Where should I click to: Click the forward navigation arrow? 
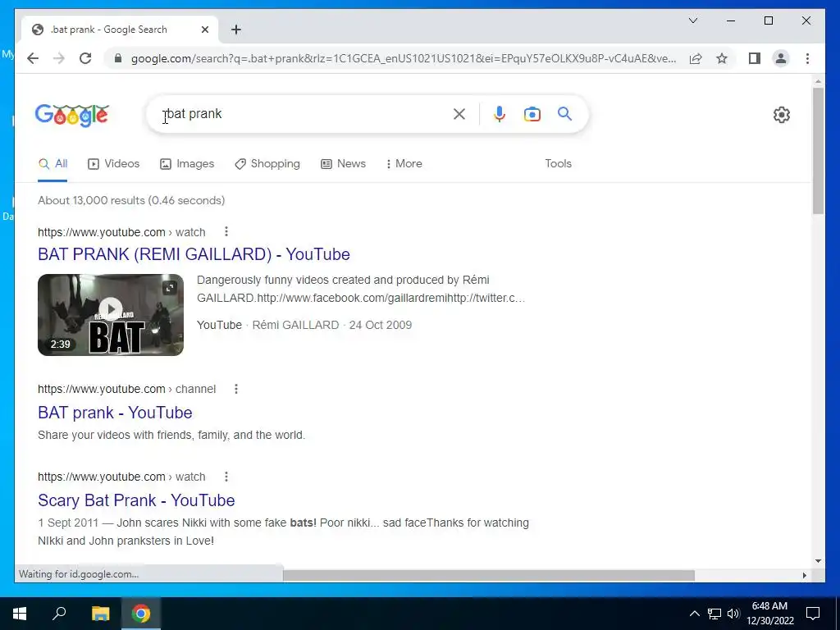[x=59, y=58]
